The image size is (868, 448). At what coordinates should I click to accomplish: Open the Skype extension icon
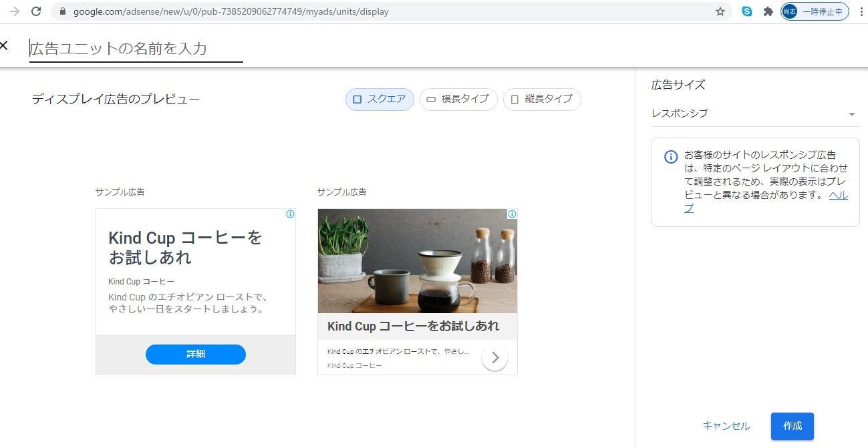tap(747, 11)
